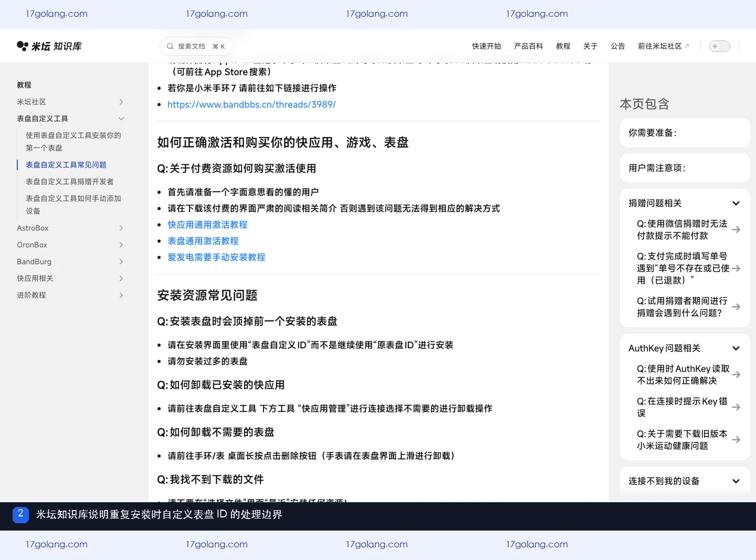Viewport: 756px width, 560px height.
Task: Expand the 快应用相关 sidebar chevron
Action: pyautogui.click(x=121, y=278)
